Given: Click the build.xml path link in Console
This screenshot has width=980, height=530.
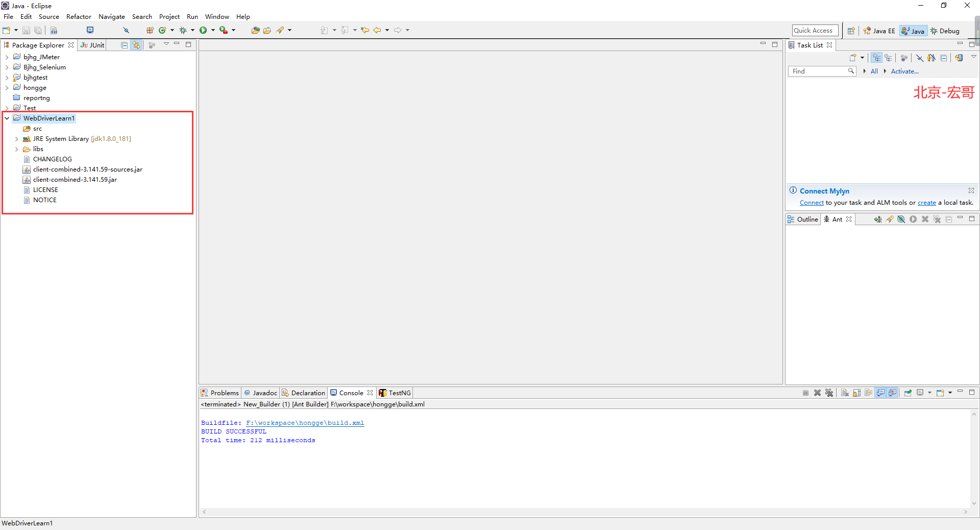Looking at the screenshot, I should click(x=305, y=423).
